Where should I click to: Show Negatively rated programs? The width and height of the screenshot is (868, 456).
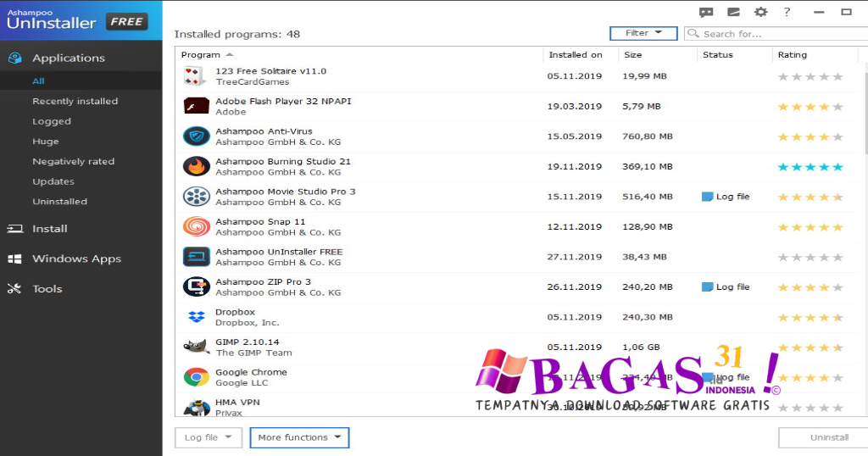tap(73, 161)
